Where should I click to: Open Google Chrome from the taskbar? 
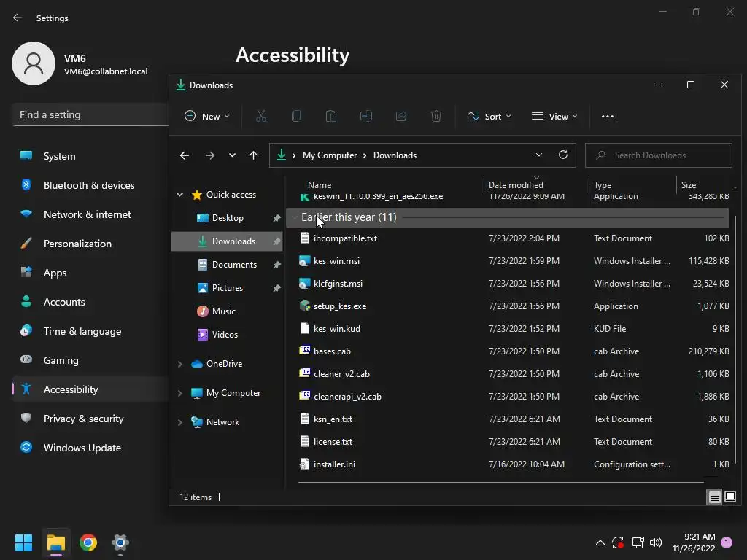[88, 542]
